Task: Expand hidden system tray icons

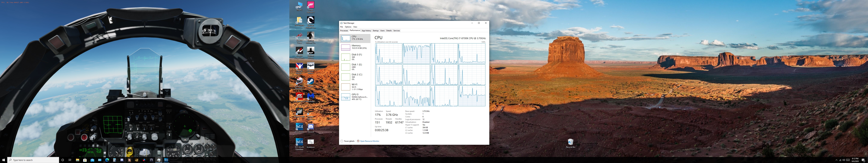Action: [x=837, y=160]
